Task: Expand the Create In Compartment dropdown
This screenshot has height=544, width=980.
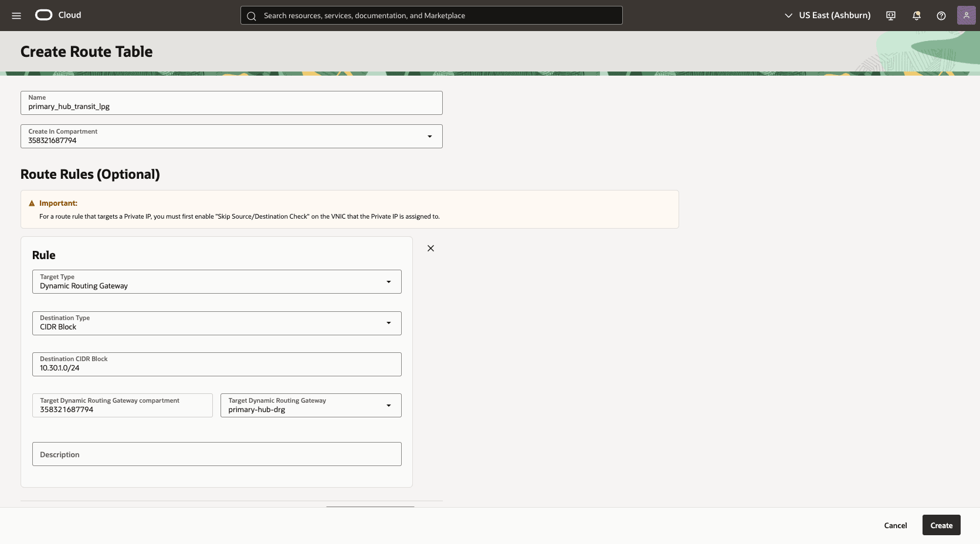Action: (430, 136)
